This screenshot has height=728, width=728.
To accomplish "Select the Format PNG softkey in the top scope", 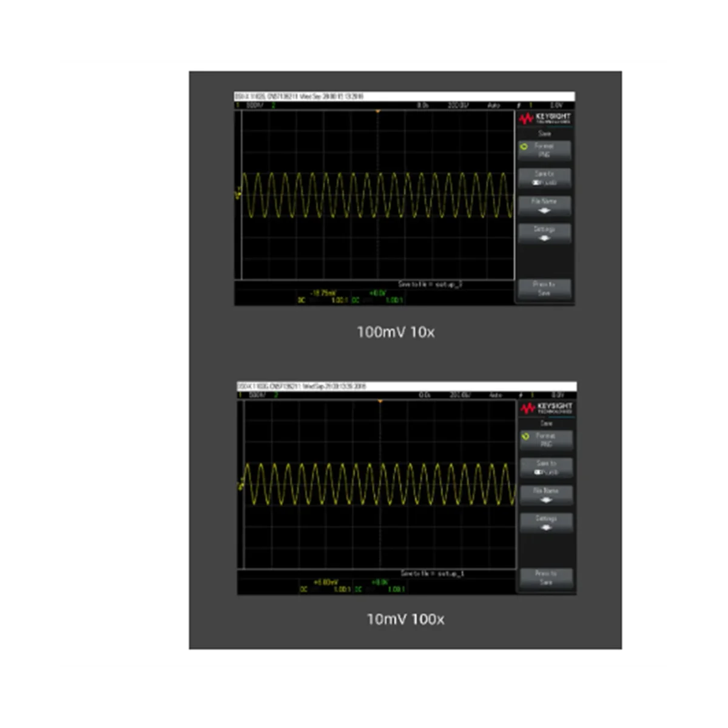I will 545,150.
